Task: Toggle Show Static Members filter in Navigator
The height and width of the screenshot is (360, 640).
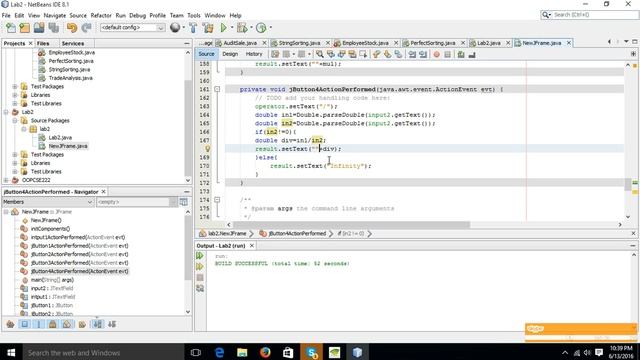Action: click(39, 324)
